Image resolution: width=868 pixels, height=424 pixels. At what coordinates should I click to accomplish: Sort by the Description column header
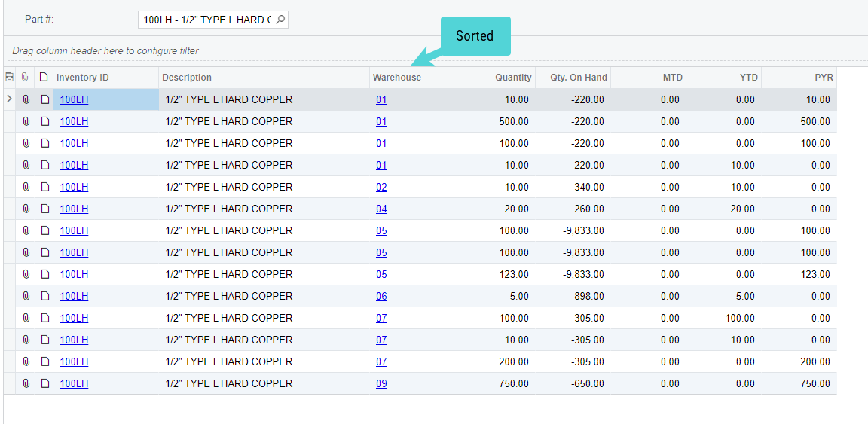point(264,78)
